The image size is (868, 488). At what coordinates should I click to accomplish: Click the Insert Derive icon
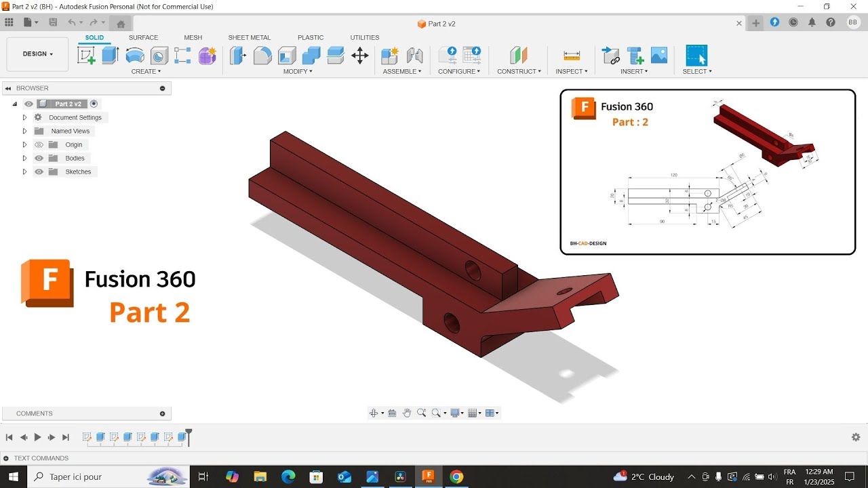click(x=611, y=56)
